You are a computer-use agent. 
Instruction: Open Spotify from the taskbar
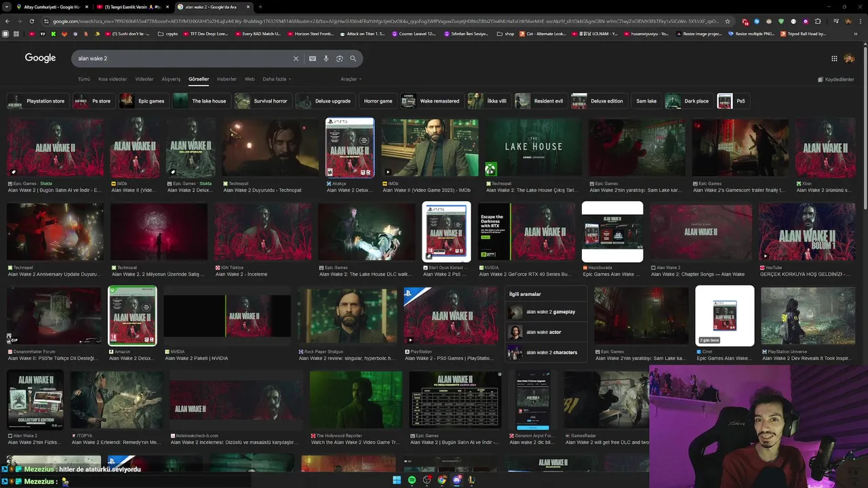click(x=412, y=480)
